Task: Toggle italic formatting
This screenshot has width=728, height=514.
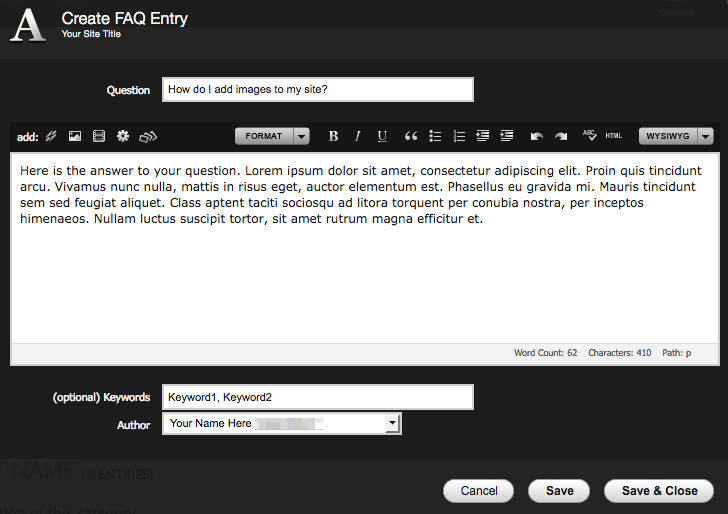Action: (x=357, y=136)
